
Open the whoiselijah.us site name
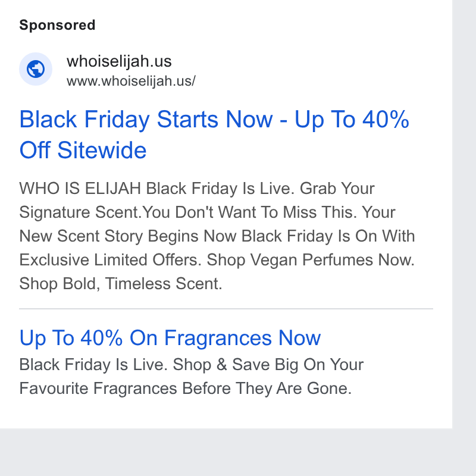(x=119, y=62)
